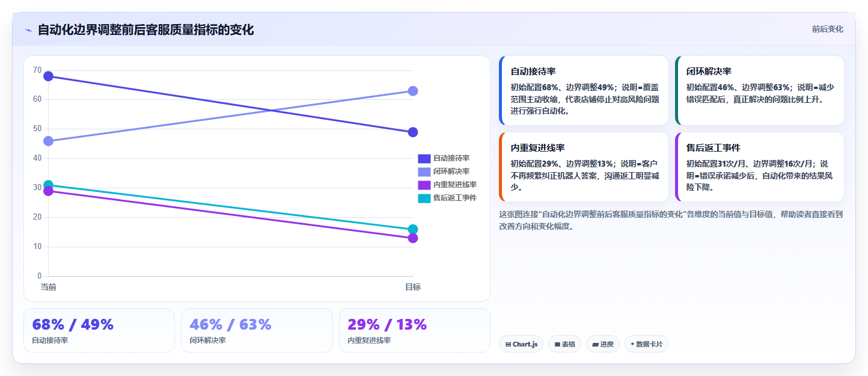Click the chart title 自动化边界调整前后客服质量指标的变化
Screen dimensions: 868x376
pos(145,29)
